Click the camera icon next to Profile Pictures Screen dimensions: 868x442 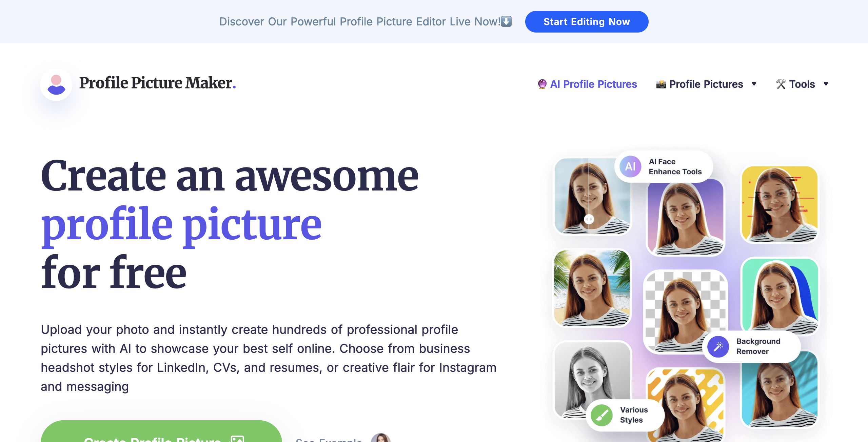coord(661,84)
